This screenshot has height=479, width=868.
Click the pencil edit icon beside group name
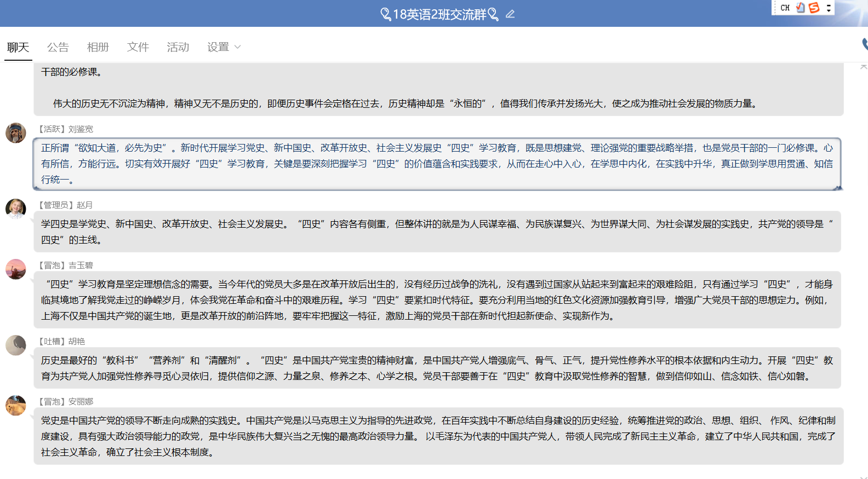[x=510, y=14]
